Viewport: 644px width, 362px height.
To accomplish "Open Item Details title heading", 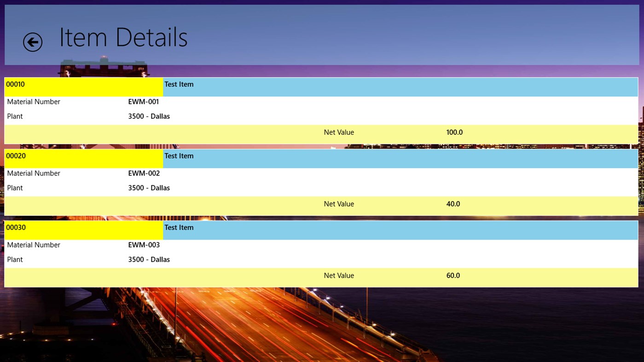I will tap(122, 37).
